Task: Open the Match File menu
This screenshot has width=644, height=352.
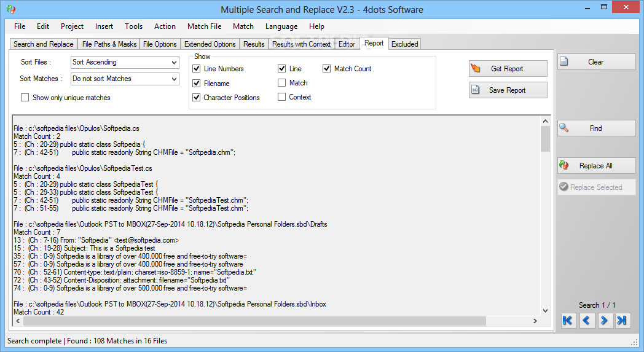Action: (204, 26)
